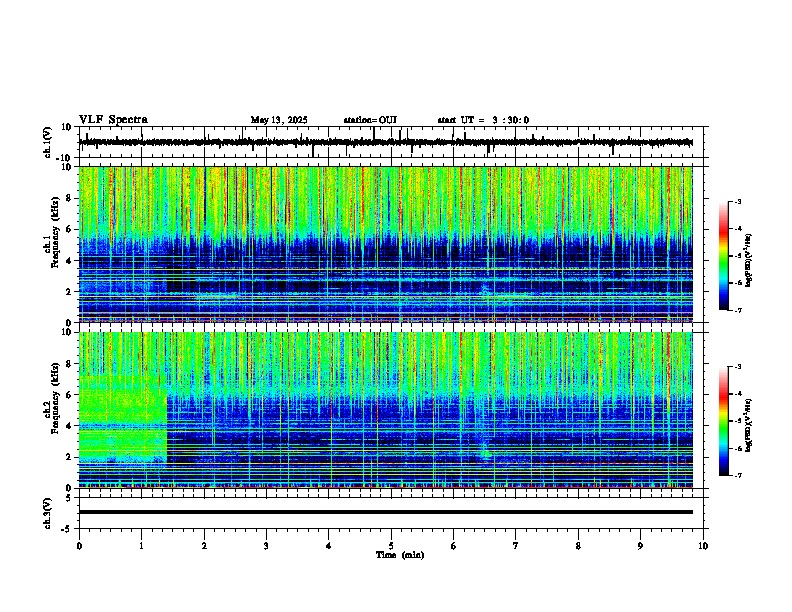Click time axis tick label "2"
The height and width of the screenshot is (612, 792).
pos(204,546)
